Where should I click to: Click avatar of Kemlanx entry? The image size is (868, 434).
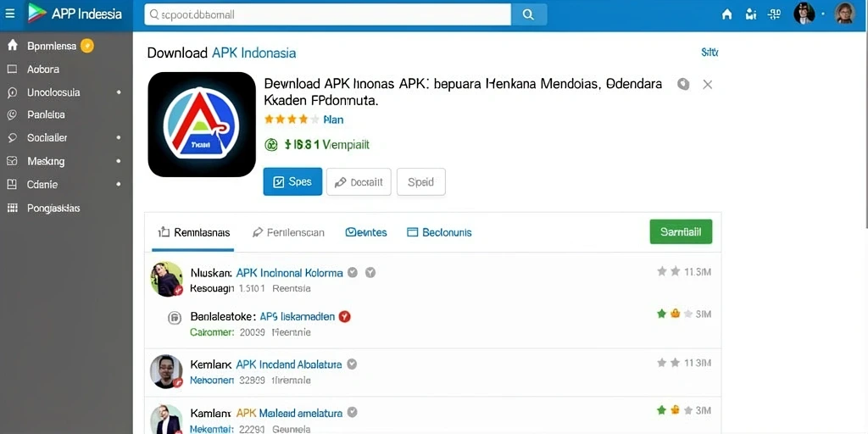[x=167, y=371]
